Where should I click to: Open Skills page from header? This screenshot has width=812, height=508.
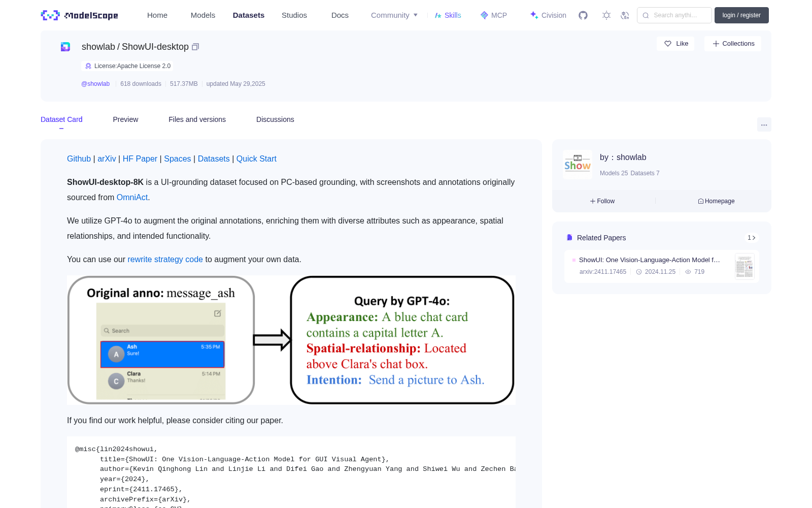[x=448, y=15]
